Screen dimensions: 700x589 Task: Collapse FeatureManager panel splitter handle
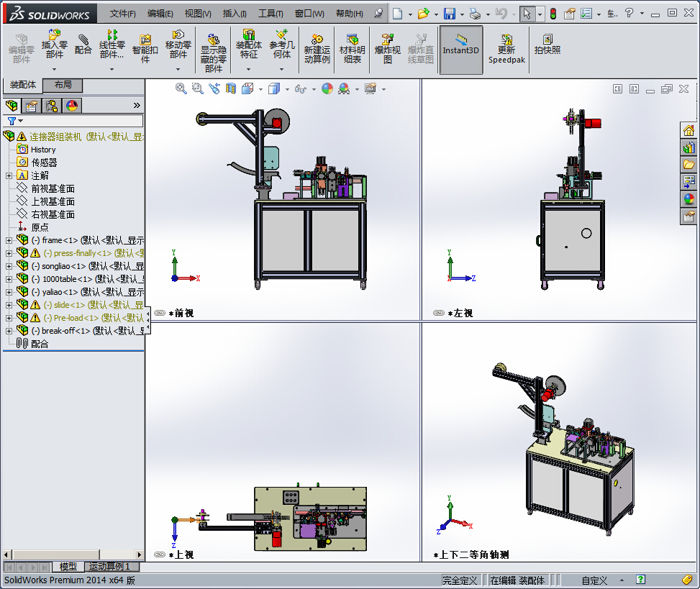point(147,320)
